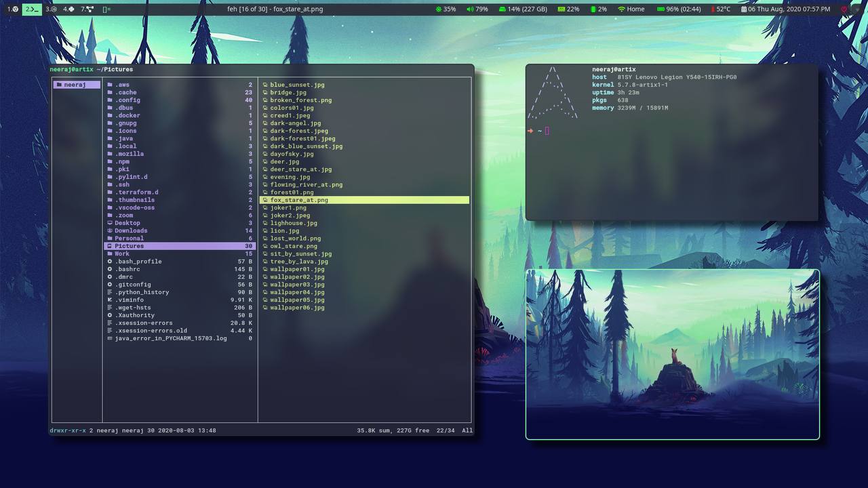Click the fox image in the feh window
The image size is (868, 488).
point(673,354)
